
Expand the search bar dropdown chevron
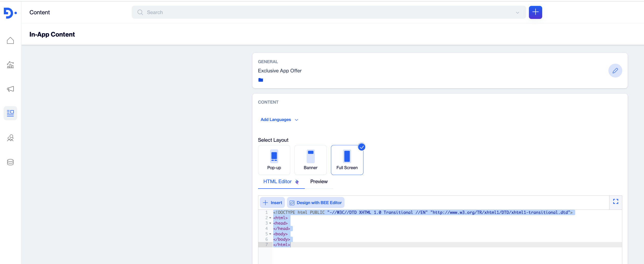(x=517, y=13)
